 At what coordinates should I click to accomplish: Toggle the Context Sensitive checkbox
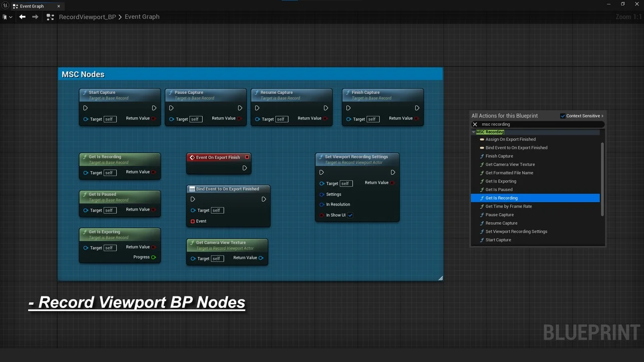[x=563, y=116]
